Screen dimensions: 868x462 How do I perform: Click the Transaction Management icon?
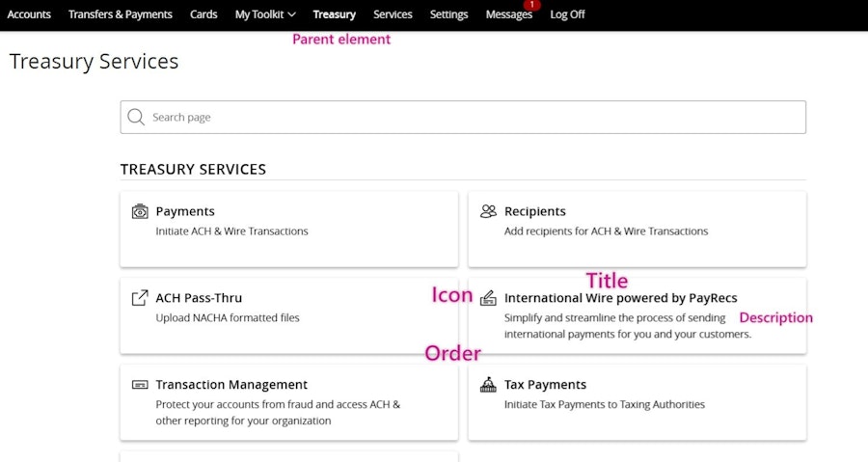pos(140,385)
